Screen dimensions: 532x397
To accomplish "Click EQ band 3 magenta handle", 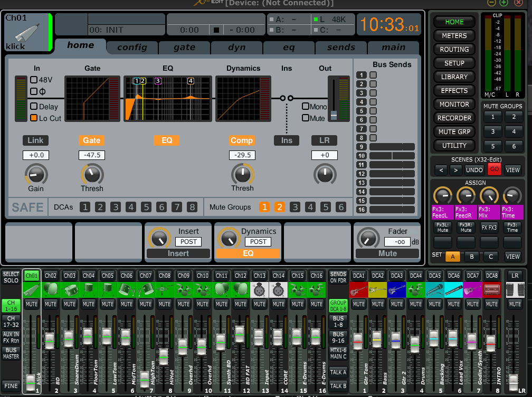I will click(158, 81).
